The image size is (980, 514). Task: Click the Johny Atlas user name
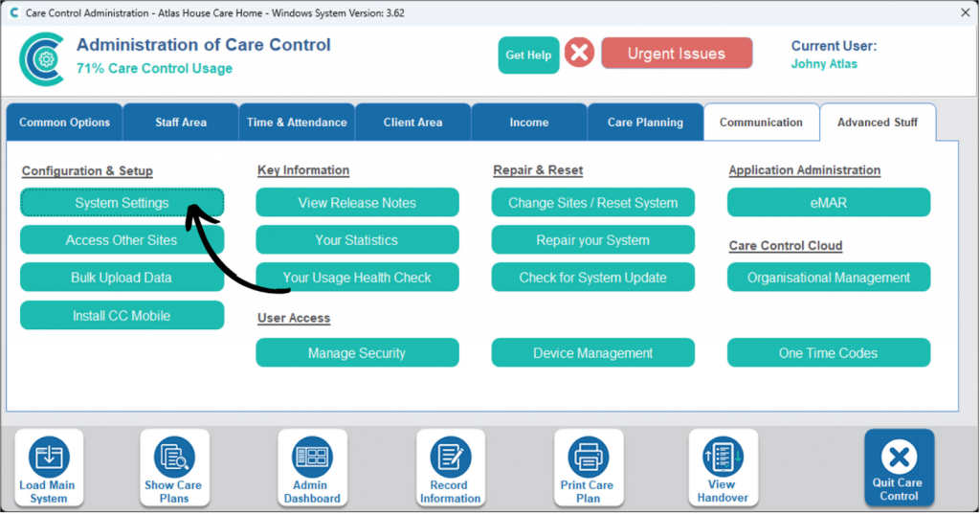tap(824, 64)
